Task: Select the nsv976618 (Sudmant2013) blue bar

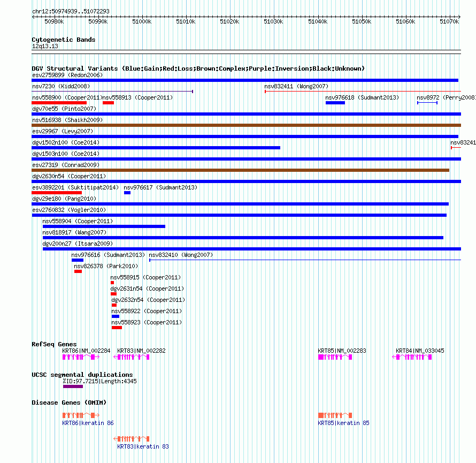Action: (x=335, y=103)
